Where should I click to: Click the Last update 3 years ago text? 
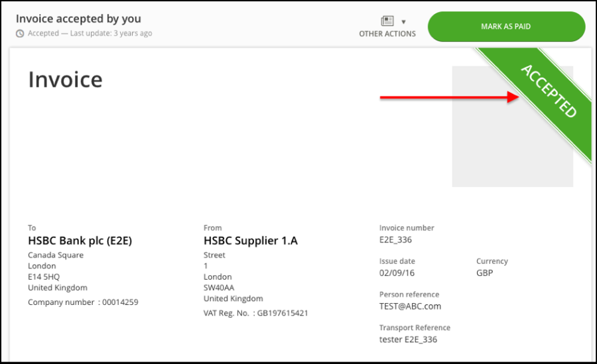tap(111, 33)
